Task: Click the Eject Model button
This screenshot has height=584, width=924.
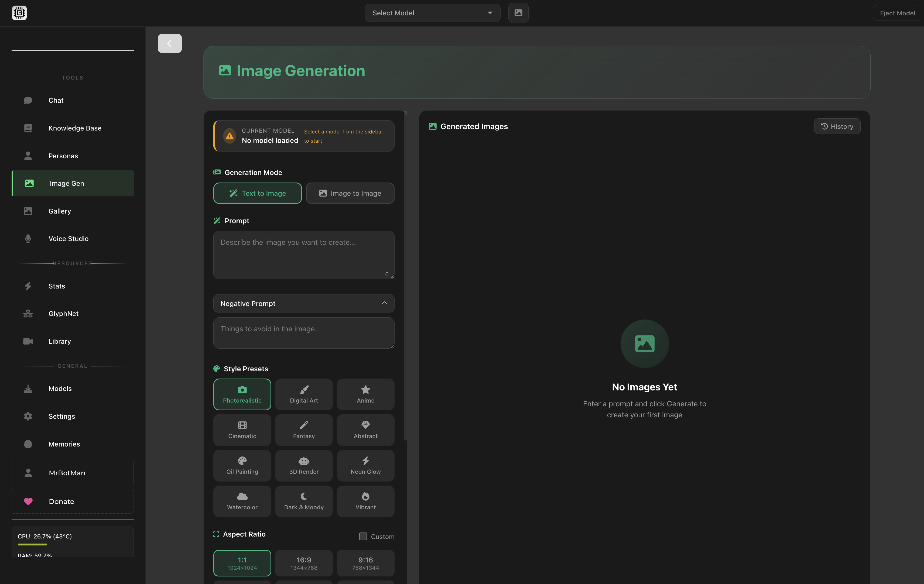Action: [897, 13]
